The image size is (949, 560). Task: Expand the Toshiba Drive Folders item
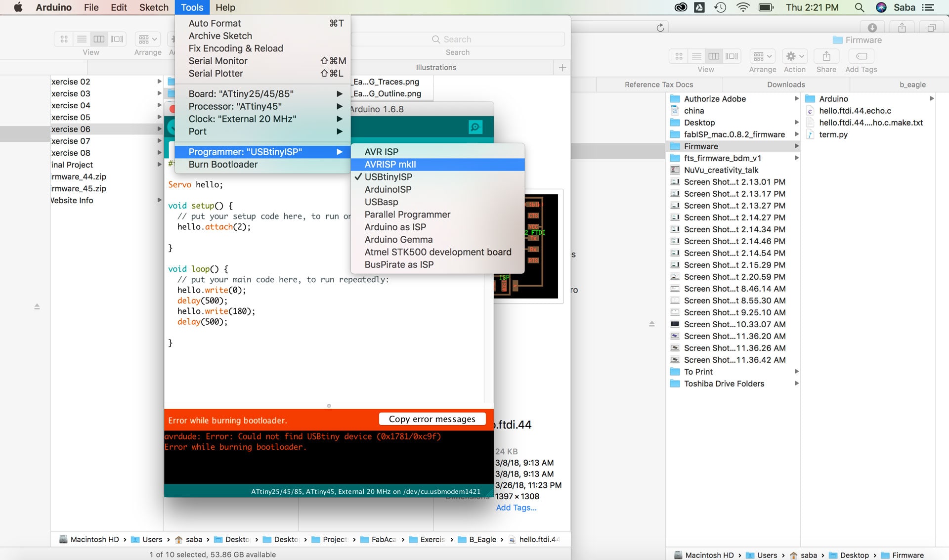pos(796,384)
